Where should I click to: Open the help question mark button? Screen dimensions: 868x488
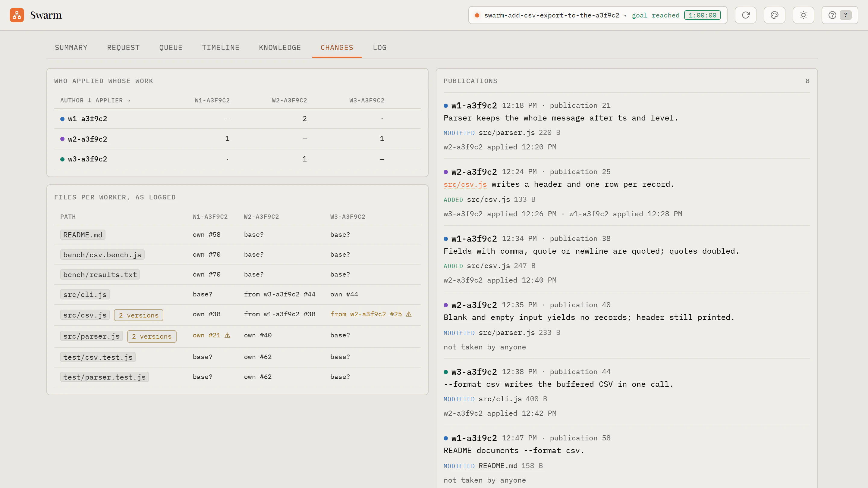840,15
